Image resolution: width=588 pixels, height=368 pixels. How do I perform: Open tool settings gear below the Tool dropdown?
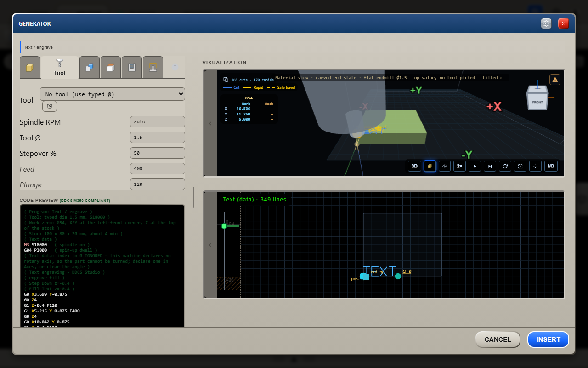pos(50,106)
